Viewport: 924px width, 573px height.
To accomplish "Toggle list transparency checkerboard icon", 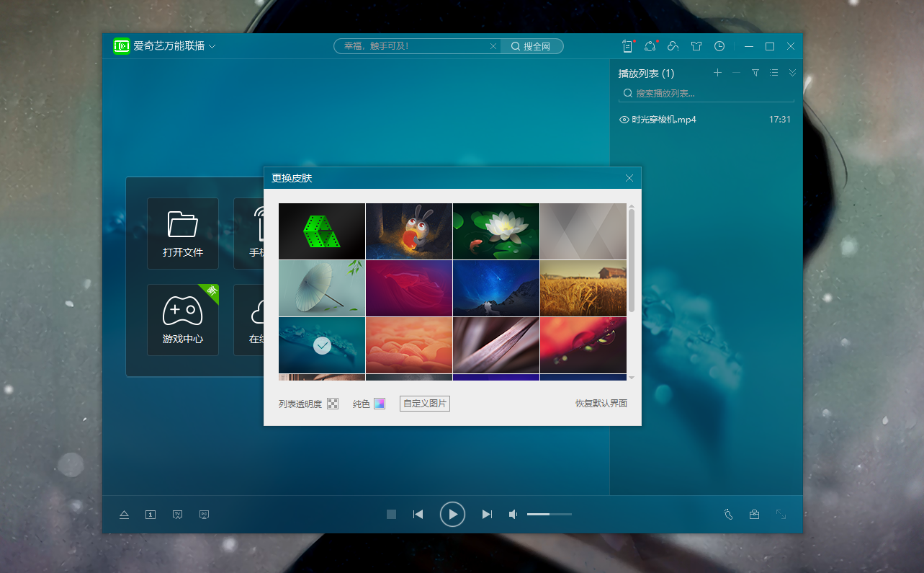I will 333,404.
